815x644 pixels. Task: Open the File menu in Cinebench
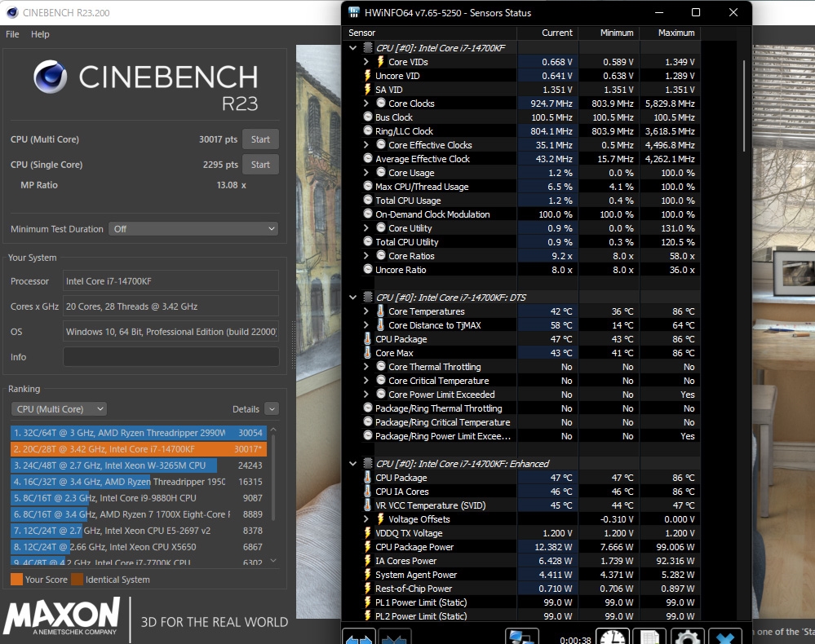[11, 34]
